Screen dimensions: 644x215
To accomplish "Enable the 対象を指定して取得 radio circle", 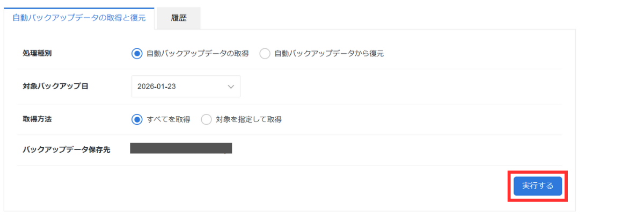I will click(x=206, y=119).
